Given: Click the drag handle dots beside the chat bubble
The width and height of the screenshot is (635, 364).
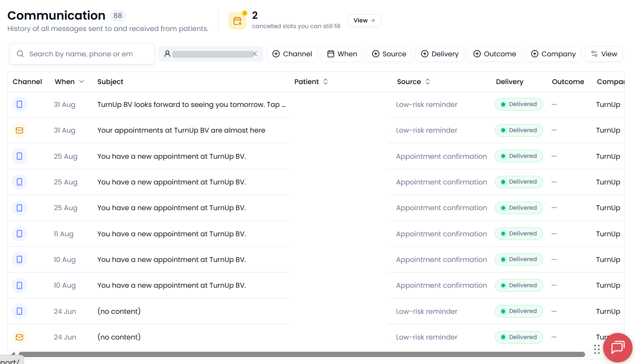Looking at the screenshot, I should (x=597, y=349).
